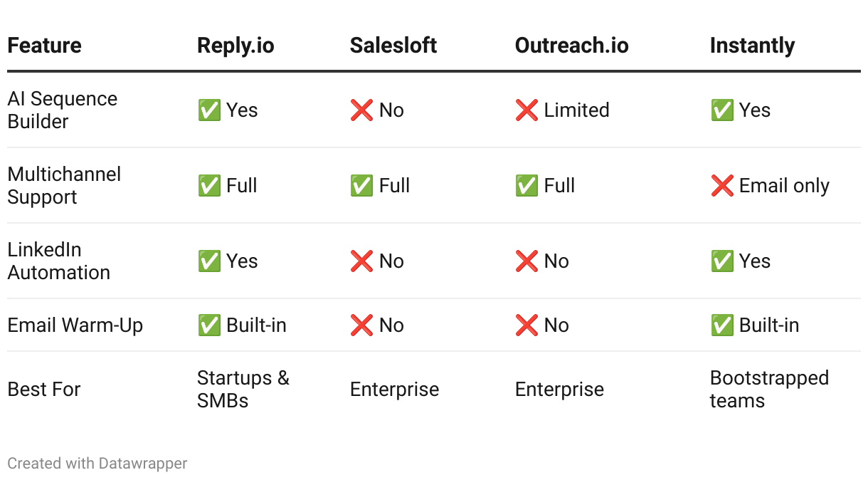Click the Startups & SMBs cell
The height and width of the screenshot is (480, 868).
point(243,389)
